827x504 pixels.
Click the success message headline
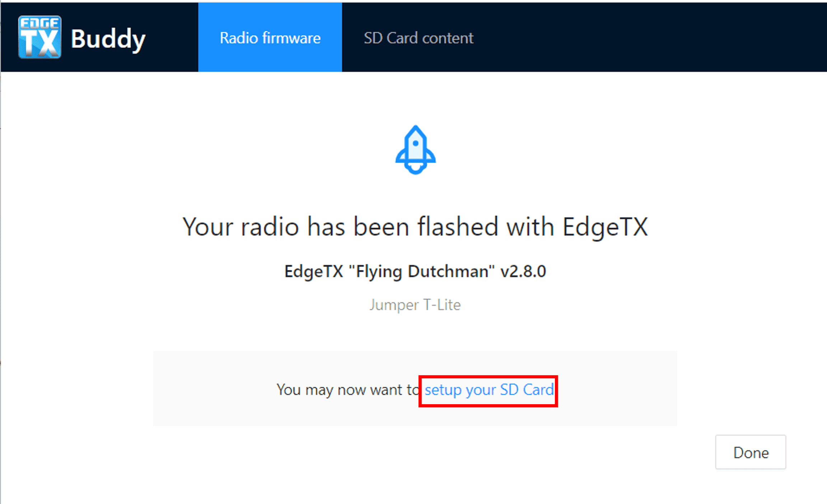(x=415, y=226)
